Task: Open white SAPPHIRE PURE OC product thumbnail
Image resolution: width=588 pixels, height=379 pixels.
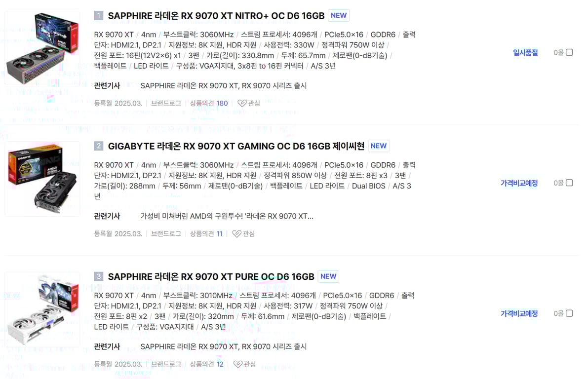Action: tap(42, 309)
